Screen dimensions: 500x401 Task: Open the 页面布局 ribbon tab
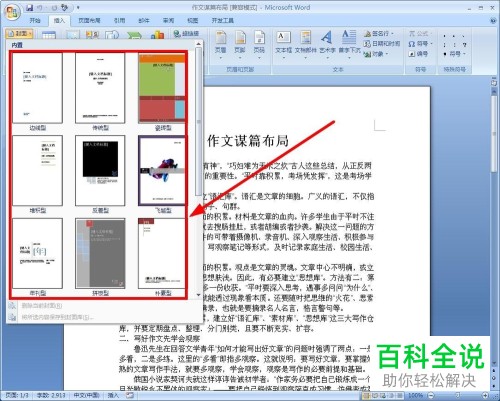coord(89,21)
